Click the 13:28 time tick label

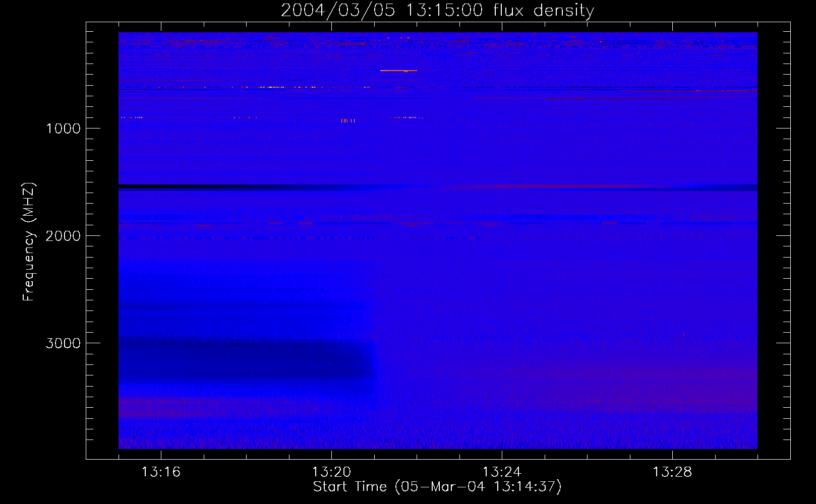tap(672, 472)
